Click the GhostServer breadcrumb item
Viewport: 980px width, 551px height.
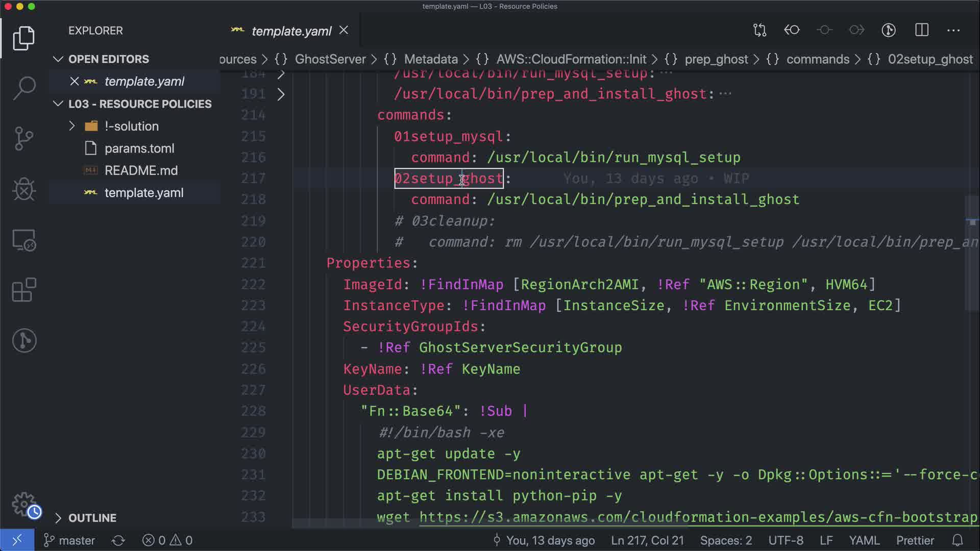pyautogui.click(x=330, y=59)
